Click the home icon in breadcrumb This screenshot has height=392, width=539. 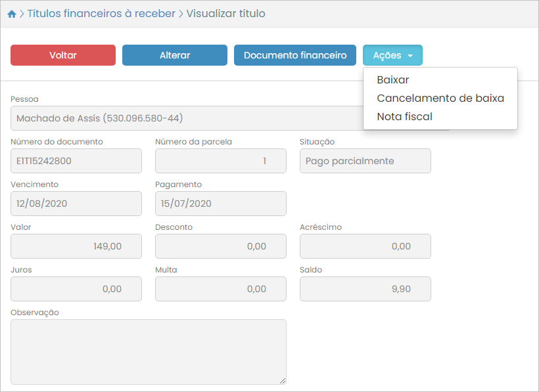tap(12, 14)
